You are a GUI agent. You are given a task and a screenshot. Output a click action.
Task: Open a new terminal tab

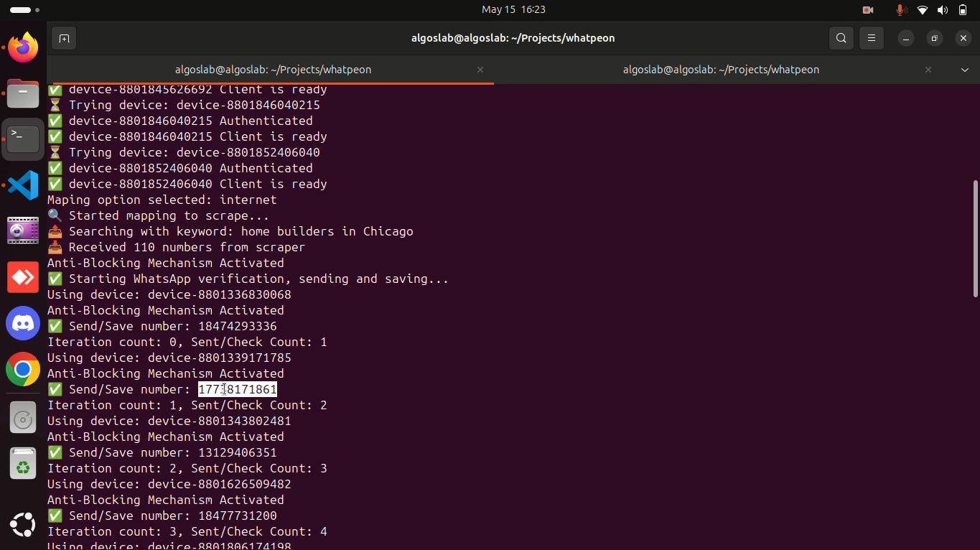(x=64, y=38)
